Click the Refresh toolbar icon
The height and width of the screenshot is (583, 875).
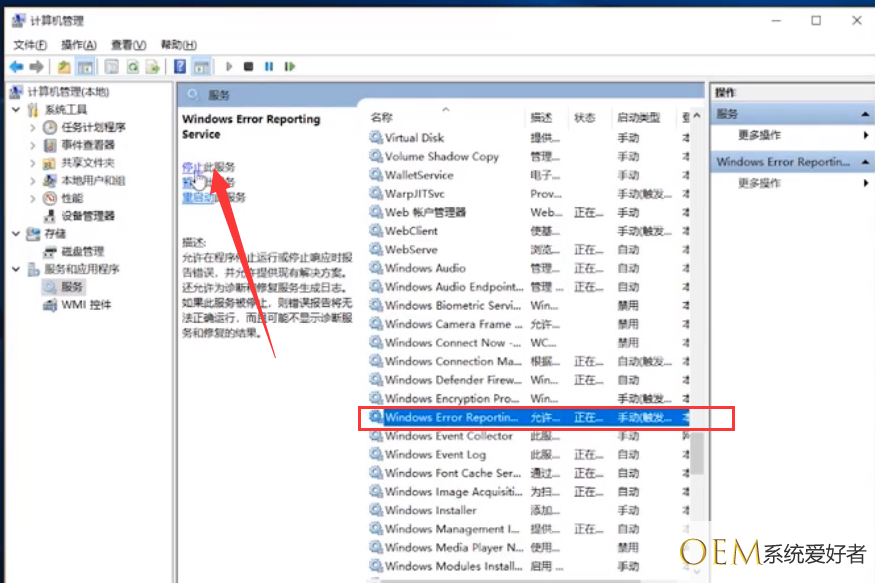[x=132, y=67]
